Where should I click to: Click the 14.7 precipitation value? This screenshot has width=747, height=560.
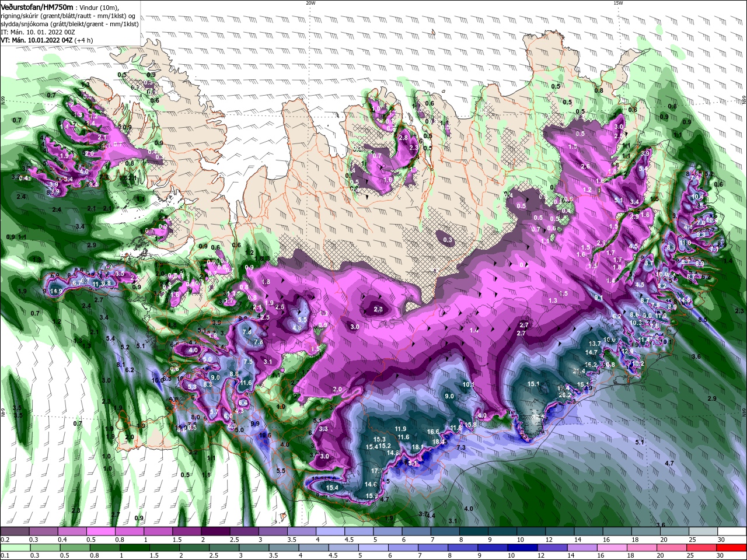coord(591,352)
